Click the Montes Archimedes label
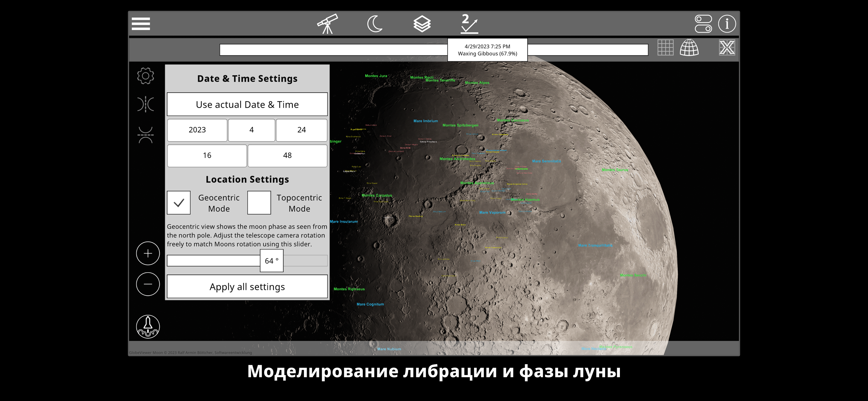868x401 pixels. coord(457,159)
